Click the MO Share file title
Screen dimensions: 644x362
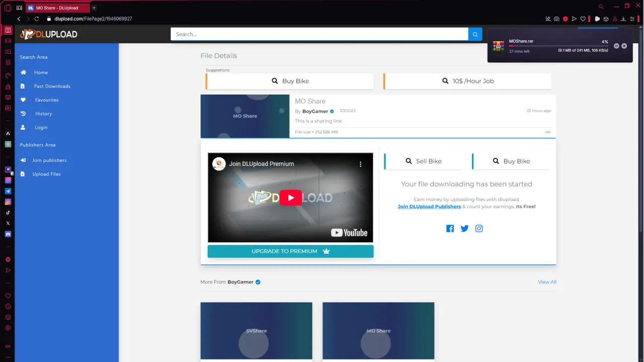310,101
